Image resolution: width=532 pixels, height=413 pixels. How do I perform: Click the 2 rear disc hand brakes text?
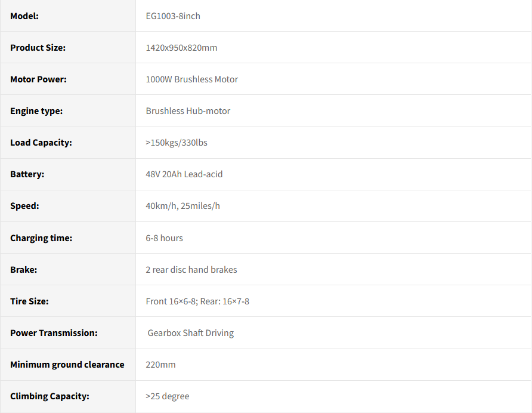coord(191,270)
